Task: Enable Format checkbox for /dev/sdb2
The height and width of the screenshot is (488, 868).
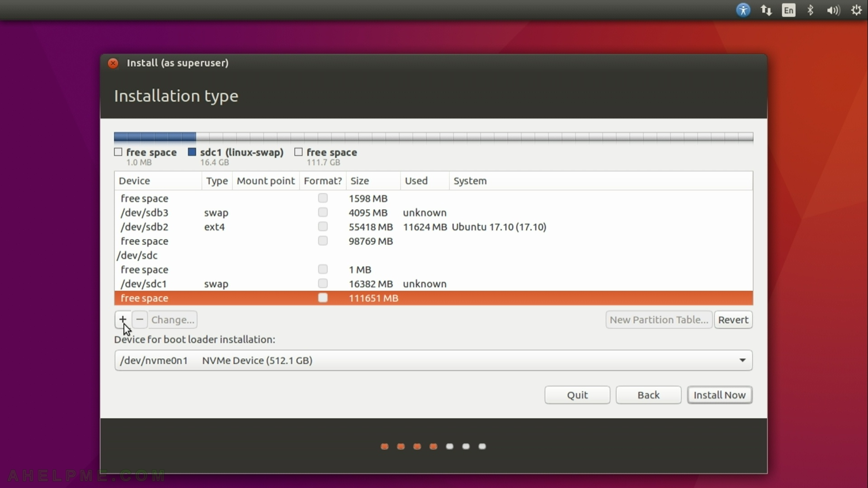Action: tap(322, 226)
